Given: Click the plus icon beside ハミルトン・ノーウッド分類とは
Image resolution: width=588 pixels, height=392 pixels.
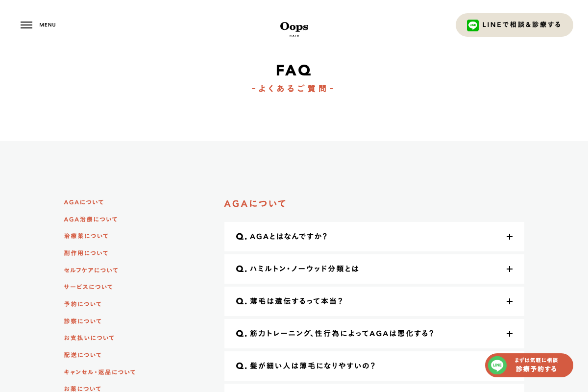Looking at the screenshot, I should (510, 269).
